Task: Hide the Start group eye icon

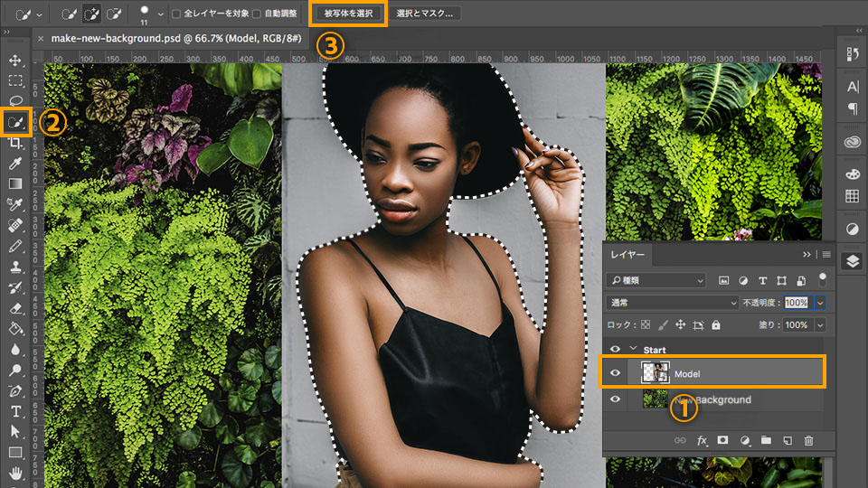Action: [x=615, y=349]
